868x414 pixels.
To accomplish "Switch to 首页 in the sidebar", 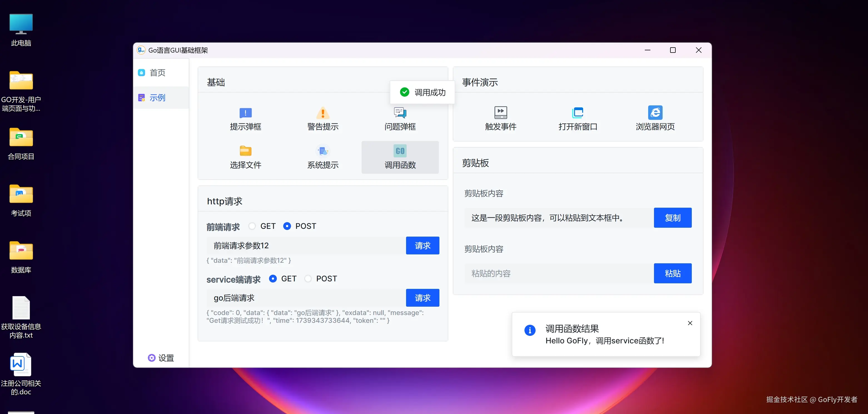I will click(157, 73).
